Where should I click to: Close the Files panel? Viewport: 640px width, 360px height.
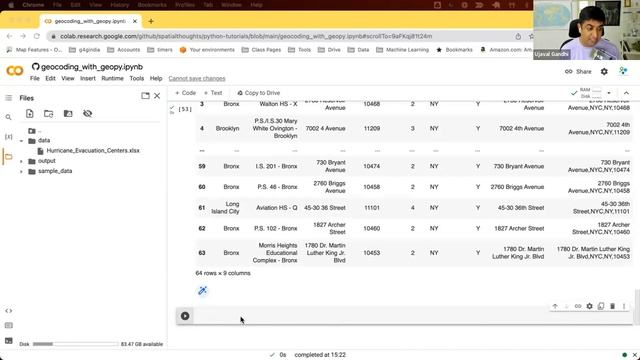tap(157, 96)
